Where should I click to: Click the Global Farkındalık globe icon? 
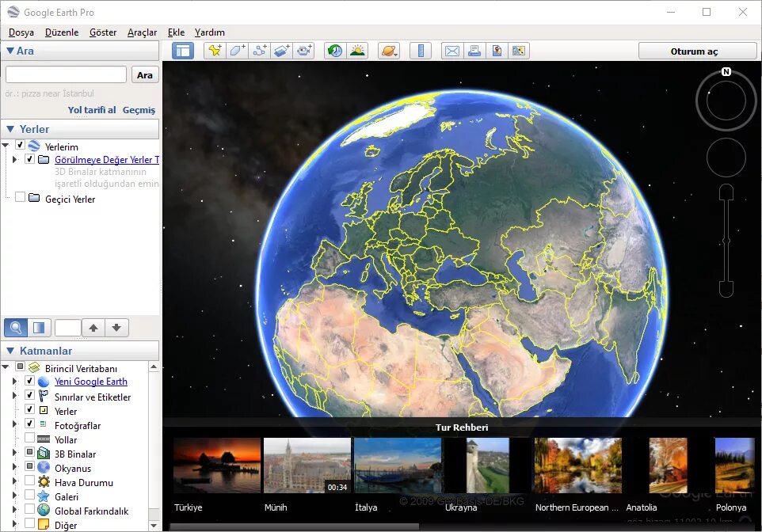44,510
